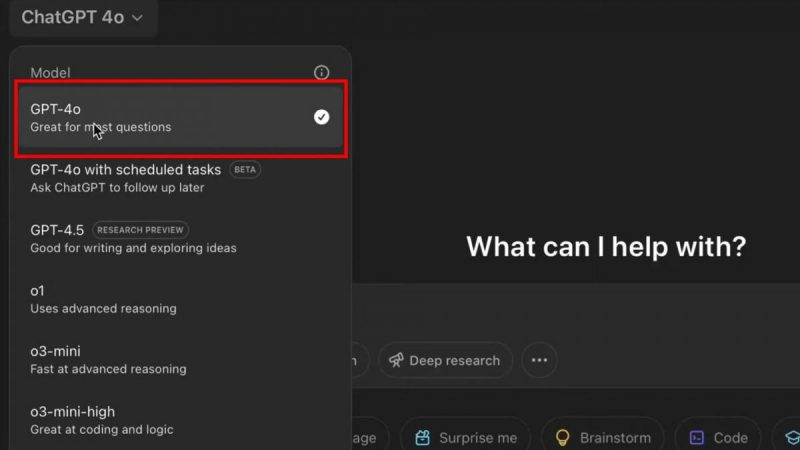Select the GPT-4.5 model
This screenshot has height=450, width=800.
[x=181, y=239]
